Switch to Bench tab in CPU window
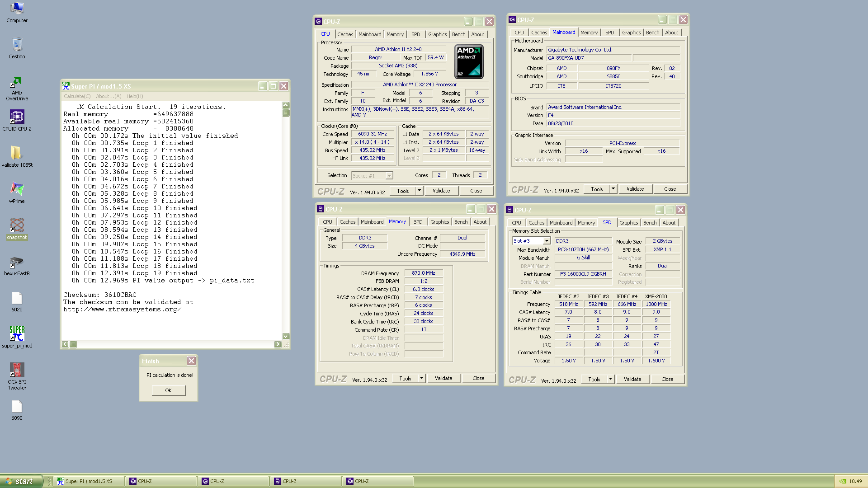The height and width of the screenshot is (488, 868). pyautogui.click(x=458, y=34)
